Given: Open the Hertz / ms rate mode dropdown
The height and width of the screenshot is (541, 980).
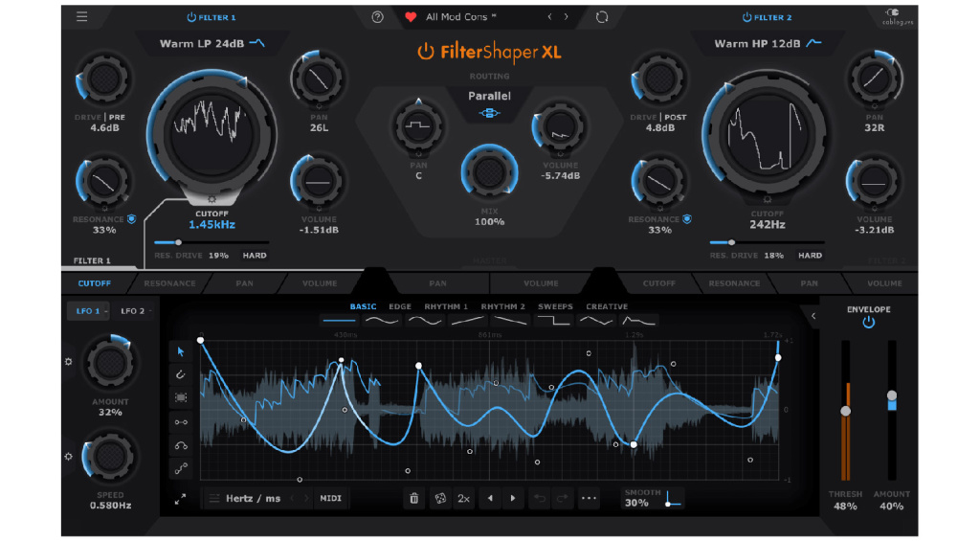Looking at the screenshot, I should 245,498.
